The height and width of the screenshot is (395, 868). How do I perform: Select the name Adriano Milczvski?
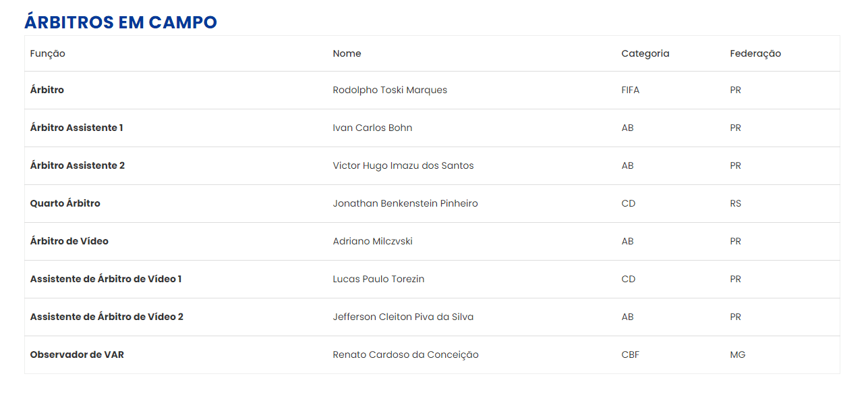(372, 241)
